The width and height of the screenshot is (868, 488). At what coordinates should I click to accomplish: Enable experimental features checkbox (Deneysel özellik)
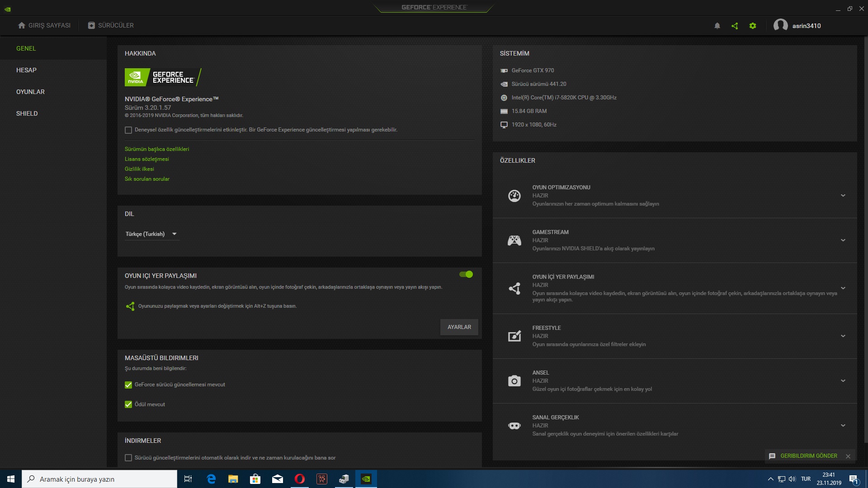(x=128, y=130)
